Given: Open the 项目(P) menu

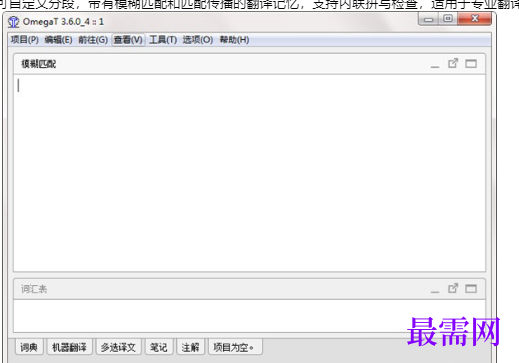Looking at the screenshot, I should (24, 40).
